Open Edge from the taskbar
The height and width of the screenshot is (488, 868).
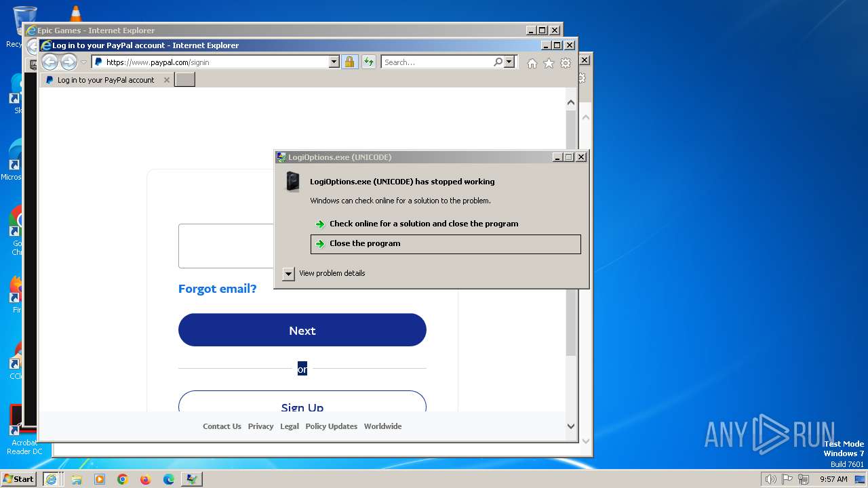coord(169,479)
